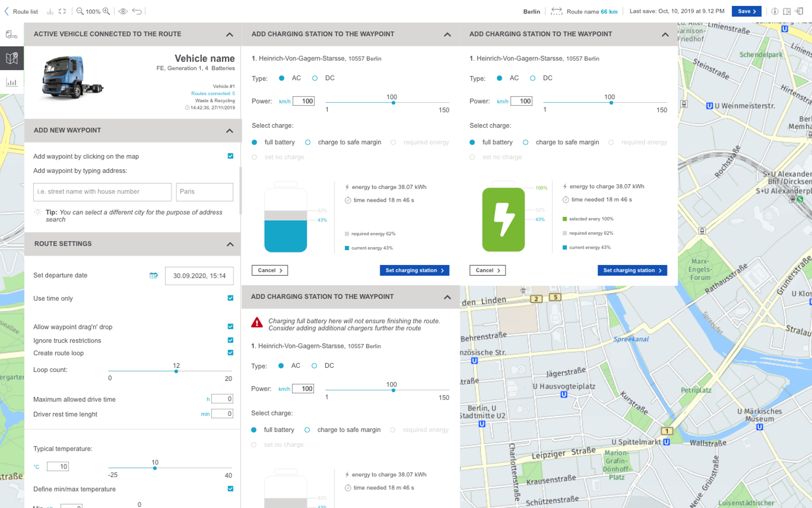Click the download icon in the top toolbar
The width and height of the screenshot is (812, 508).
click(50, 12)
